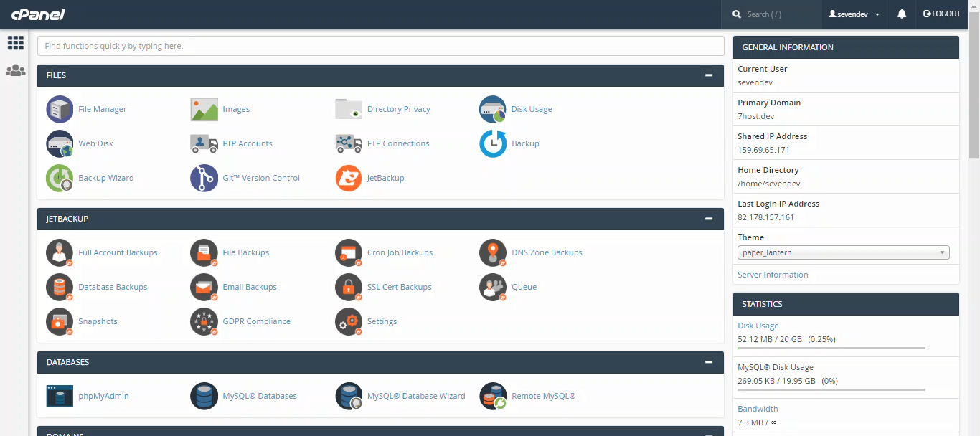This screenshot has height=436, width=980.
Task: Open the notifications bell icon
Action: [902, 14]
